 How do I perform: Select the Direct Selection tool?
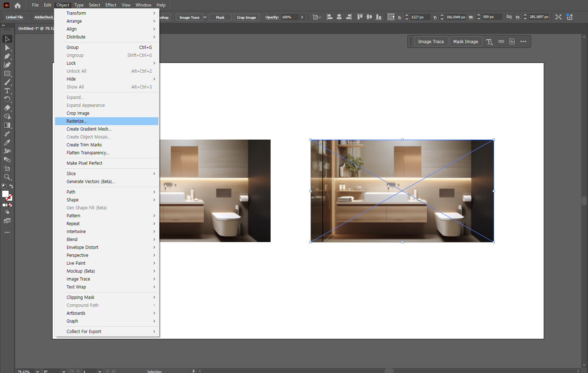coord(7,47)
